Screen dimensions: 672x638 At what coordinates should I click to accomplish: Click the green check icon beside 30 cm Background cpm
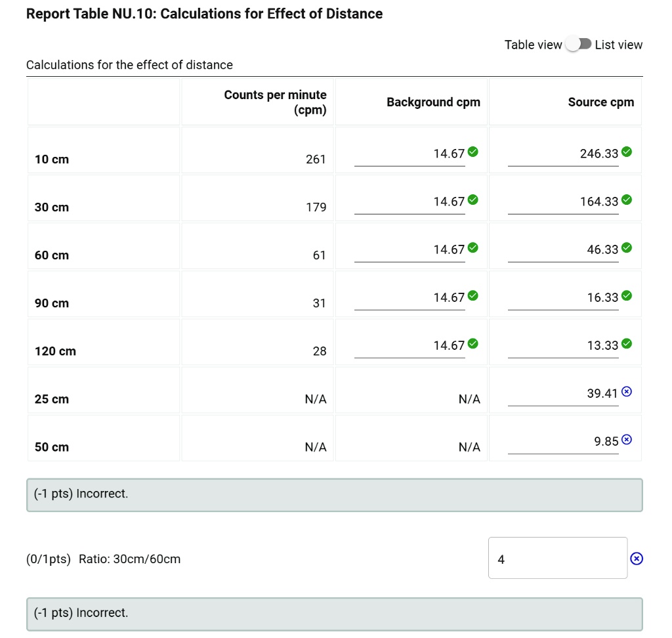tap(472, 200)
